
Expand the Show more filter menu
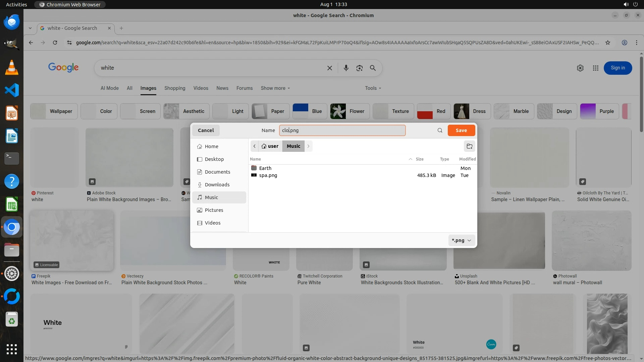pos(275,88)
